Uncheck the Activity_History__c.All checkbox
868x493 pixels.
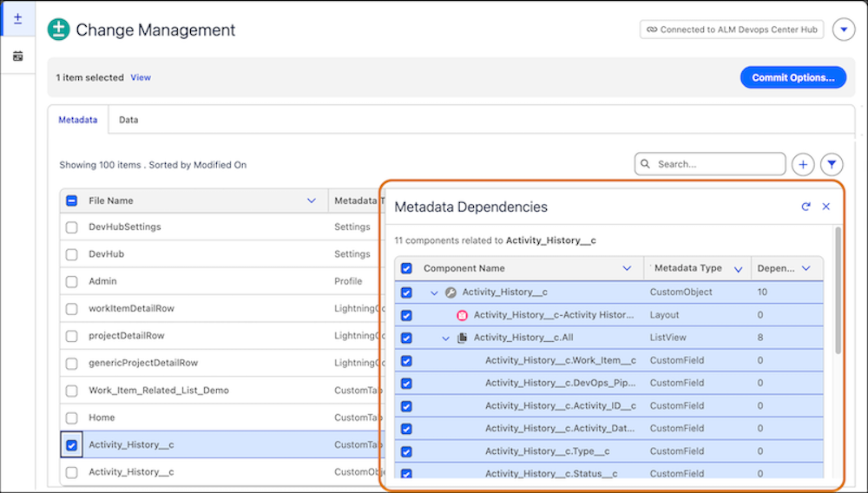(406, 339)
